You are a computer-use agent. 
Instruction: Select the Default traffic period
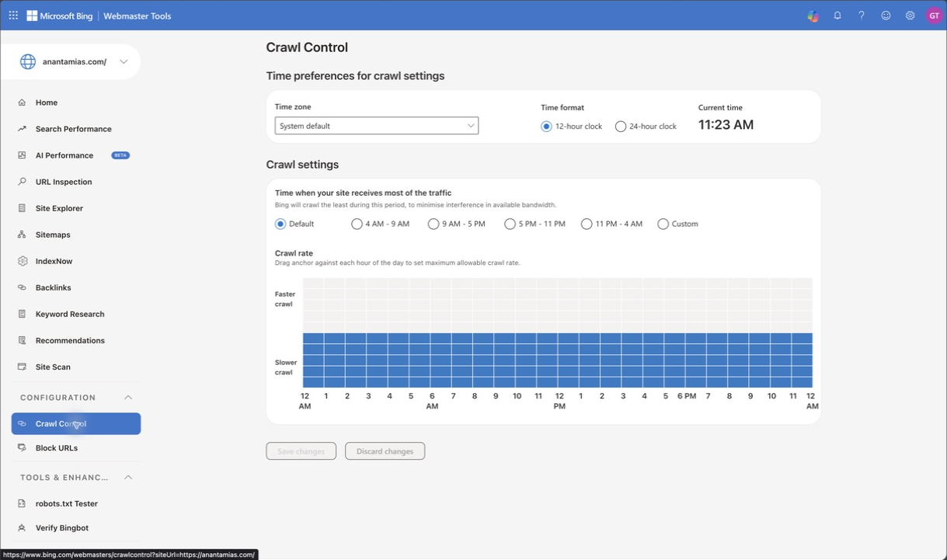pyautogui.click(x=280, y=224)
